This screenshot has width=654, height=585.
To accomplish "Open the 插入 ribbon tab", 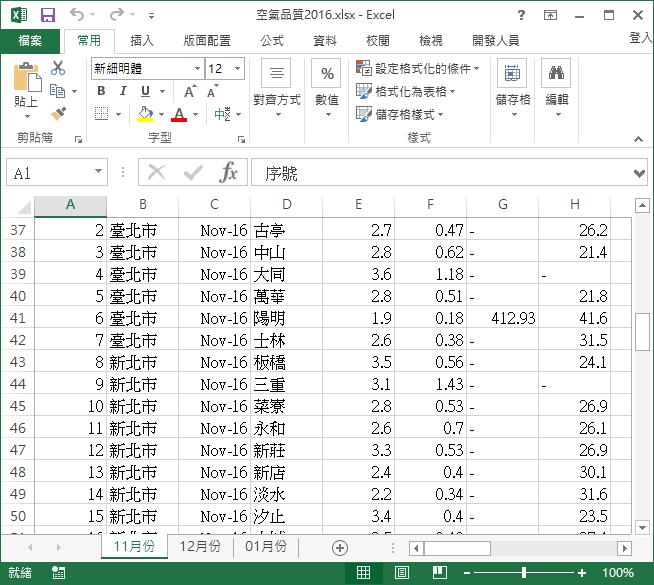I will point(142,41).
